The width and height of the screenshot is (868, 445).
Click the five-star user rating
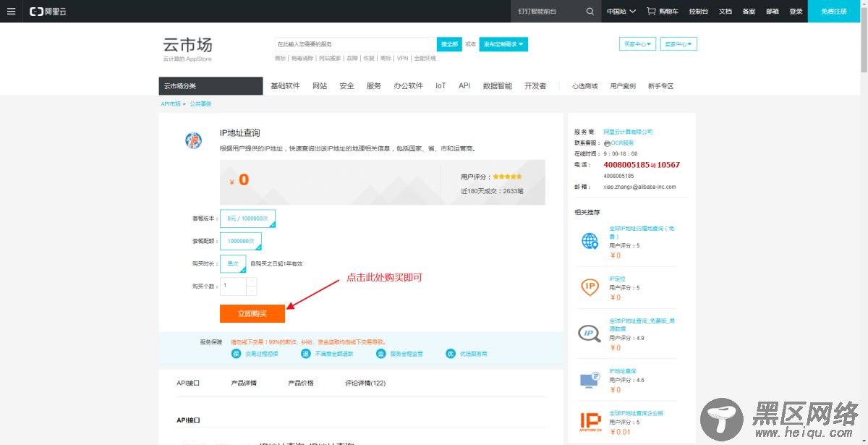pyautogui.click(x=507, y=177)
